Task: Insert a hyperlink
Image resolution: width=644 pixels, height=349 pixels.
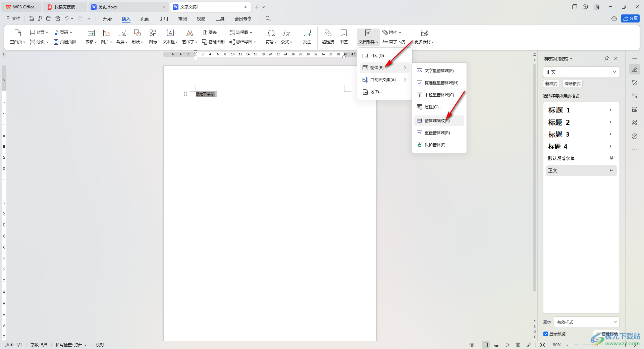Action: [x=328, y=37]
